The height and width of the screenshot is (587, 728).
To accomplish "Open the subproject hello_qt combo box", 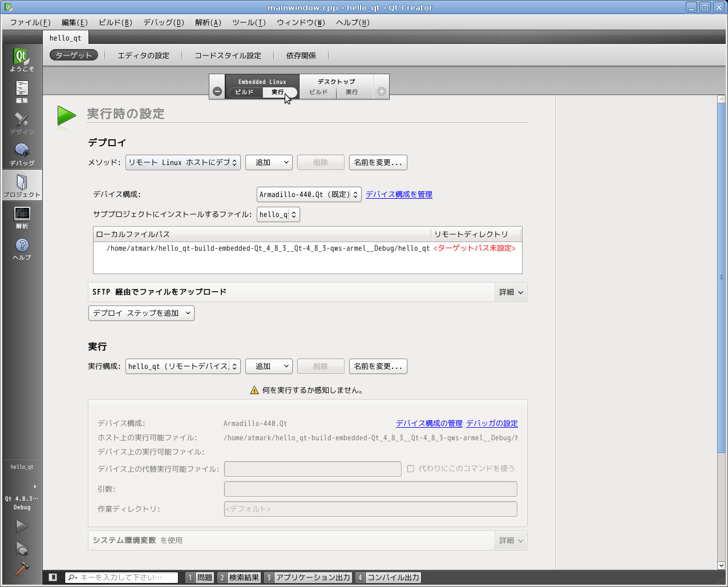I will click(278, 214).
